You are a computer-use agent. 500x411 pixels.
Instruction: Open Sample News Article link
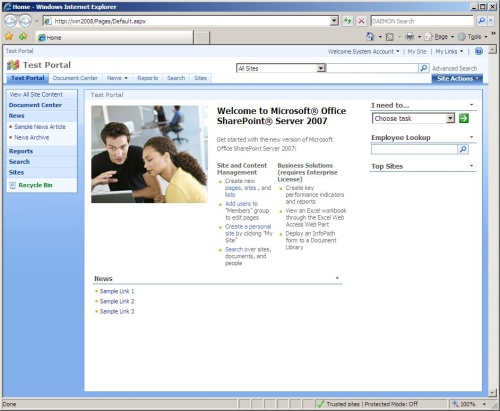(x=40, y=127)
